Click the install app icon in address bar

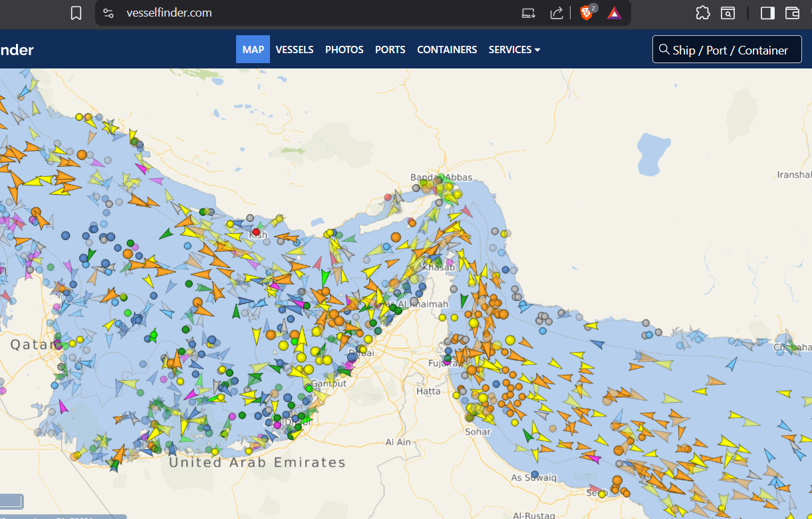tap(529, 13)
